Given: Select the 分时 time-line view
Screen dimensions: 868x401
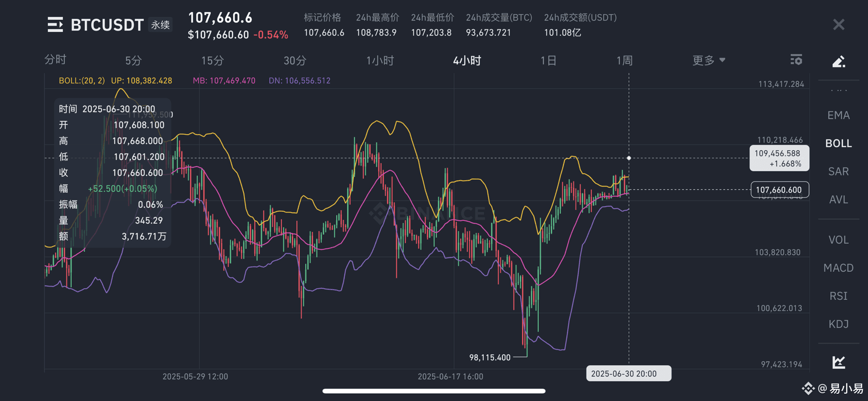Looking at the screenshot, I should point(55,60).
